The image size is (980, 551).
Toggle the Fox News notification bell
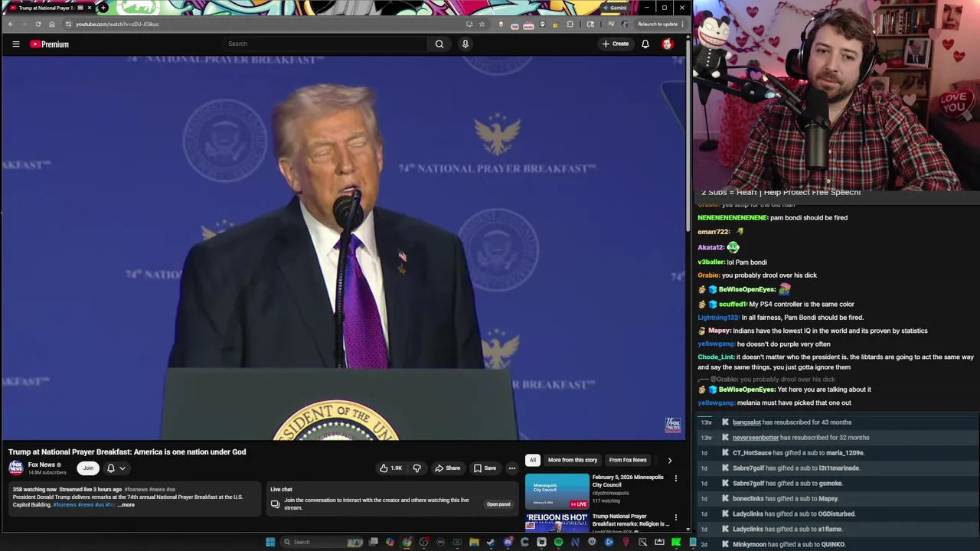pos(111,468)
